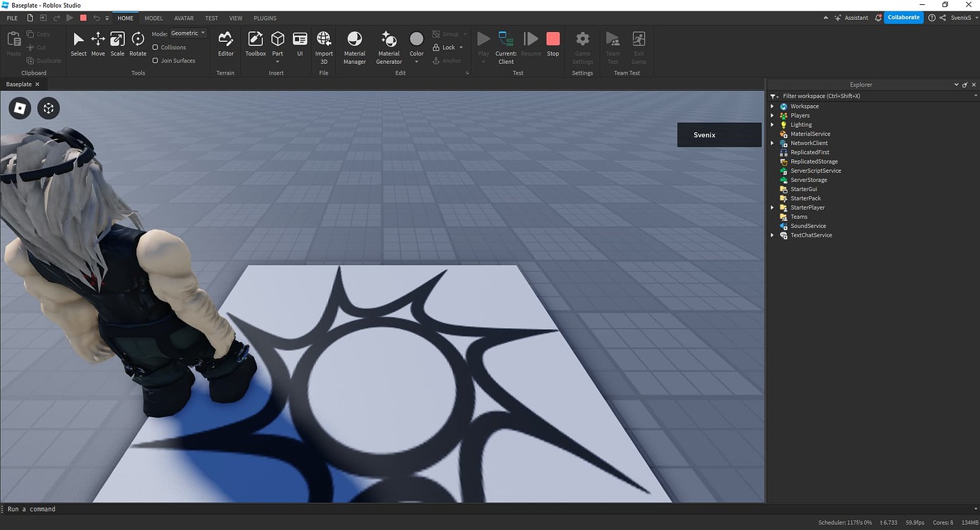Expand the Workspace tree item
Image resolution: width=980 pixels, height=530 pixels.
click(x=773, y=106)
